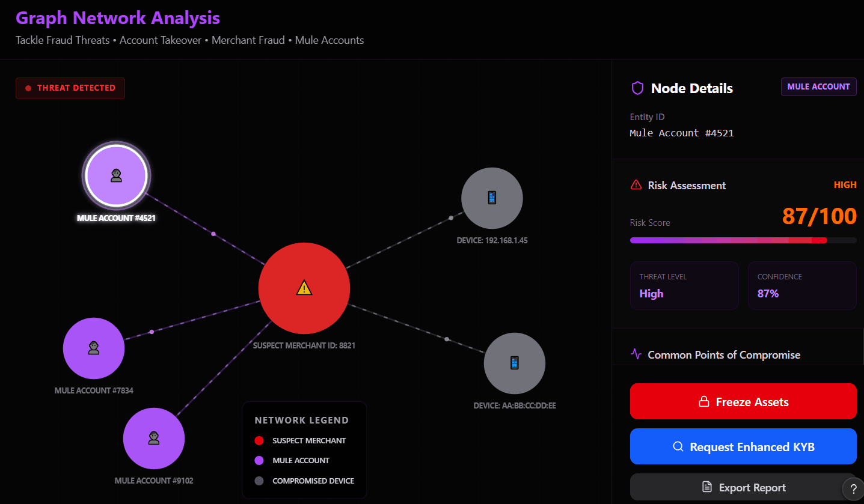Export Report for the node

[x=743, y=487]
